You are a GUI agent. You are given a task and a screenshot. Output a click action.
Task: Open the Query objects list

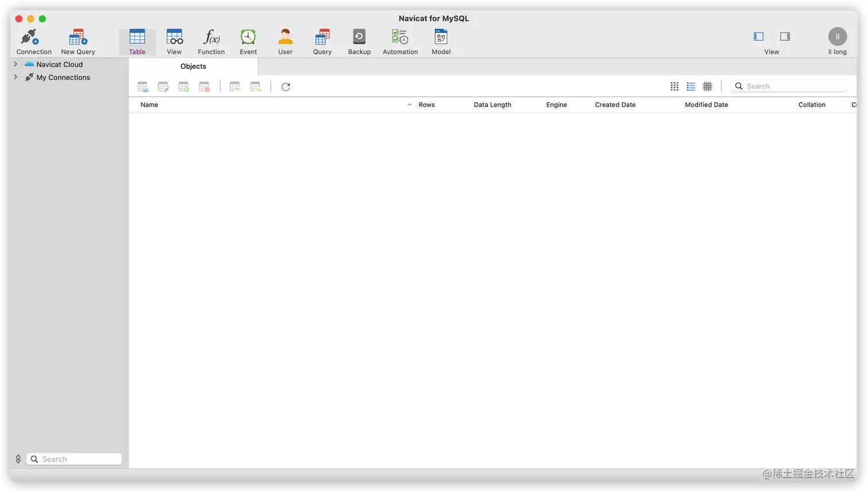pos(322,42)
